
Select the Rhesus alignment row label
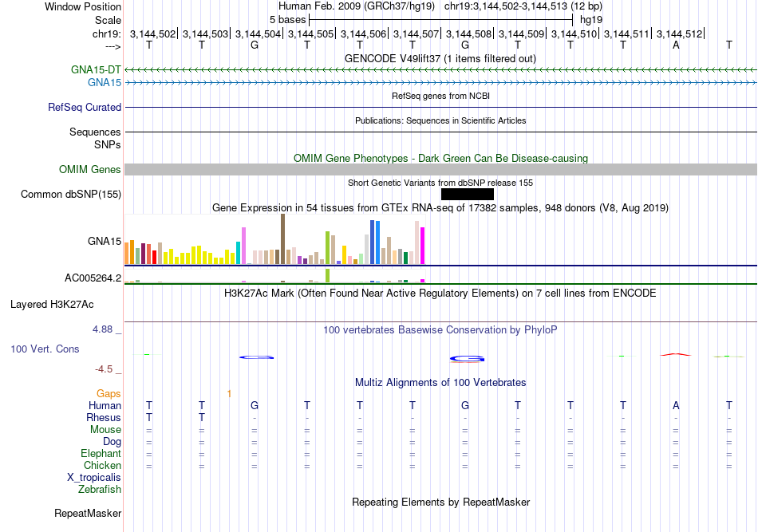[x=104, y=417]
